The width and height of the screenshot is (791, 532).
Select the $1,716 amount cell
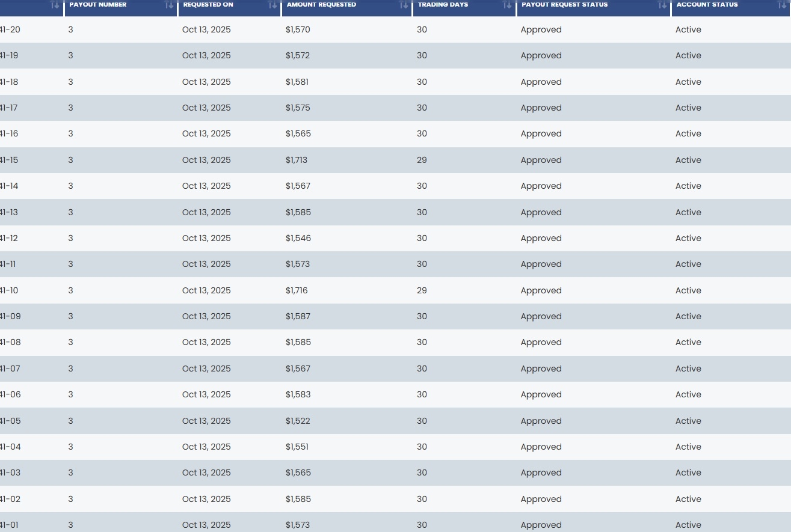click(297, 290)
